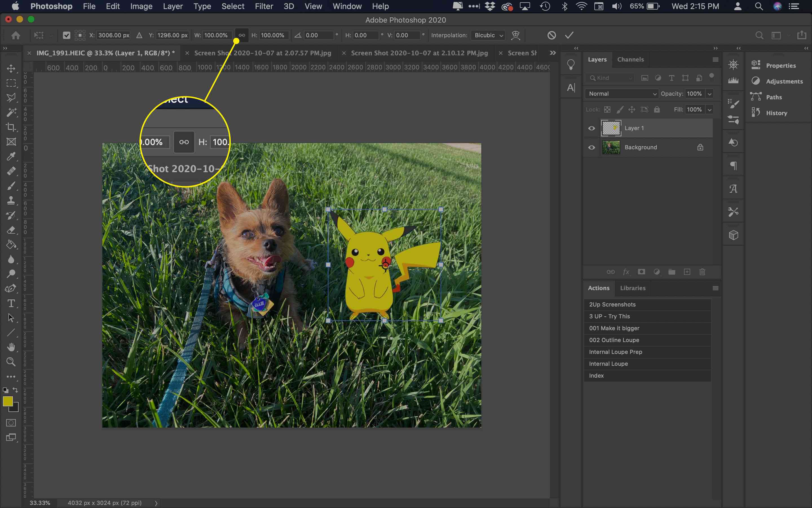812x508 pixels.
Task: Select the Pen tool
Action: 11,289
